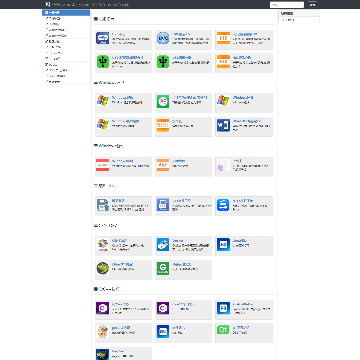This screenshot has height=360, width=360.
Task: Open the blue WWW icon card
Action: point(102,38)
